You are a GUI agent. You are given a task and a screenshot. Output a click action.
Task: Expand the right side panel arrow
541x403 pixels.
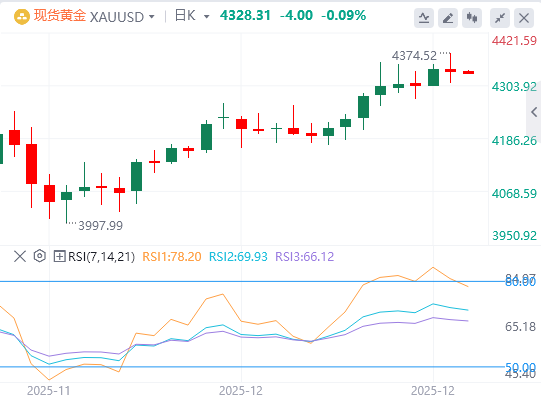(x=534, y=112)
